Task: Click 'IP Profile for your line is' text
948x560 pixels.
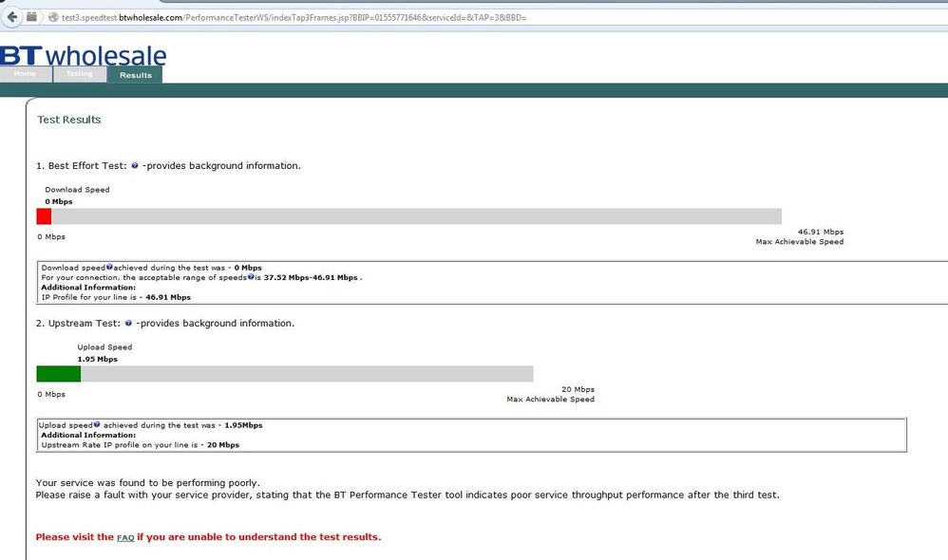Action: pyautogui.click(x=89, y=297)
